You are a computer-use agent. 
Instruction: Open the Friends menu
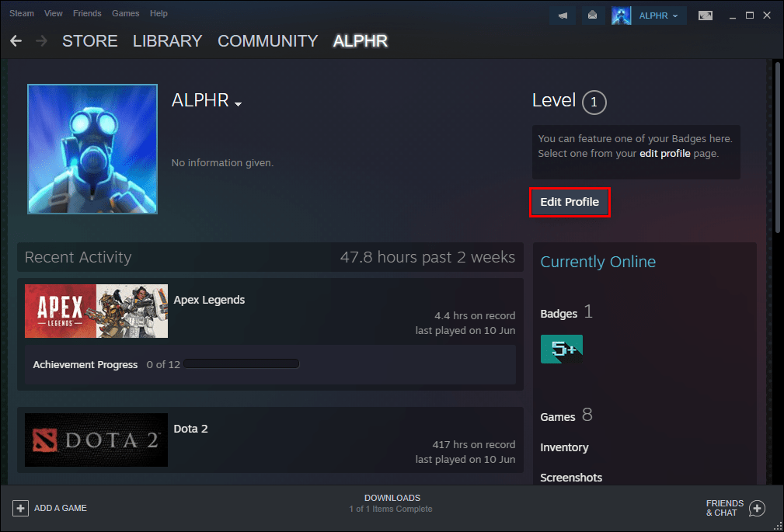pos(87,13)
